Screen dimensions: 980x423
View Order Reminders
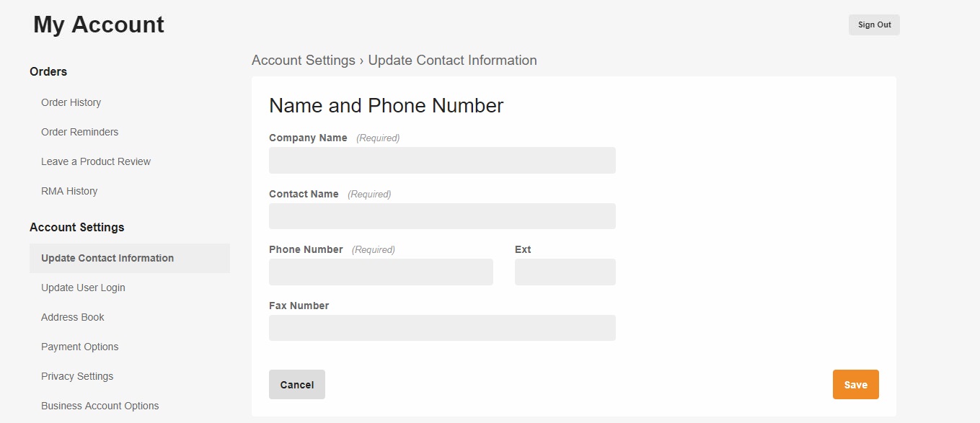pos(79,131)
